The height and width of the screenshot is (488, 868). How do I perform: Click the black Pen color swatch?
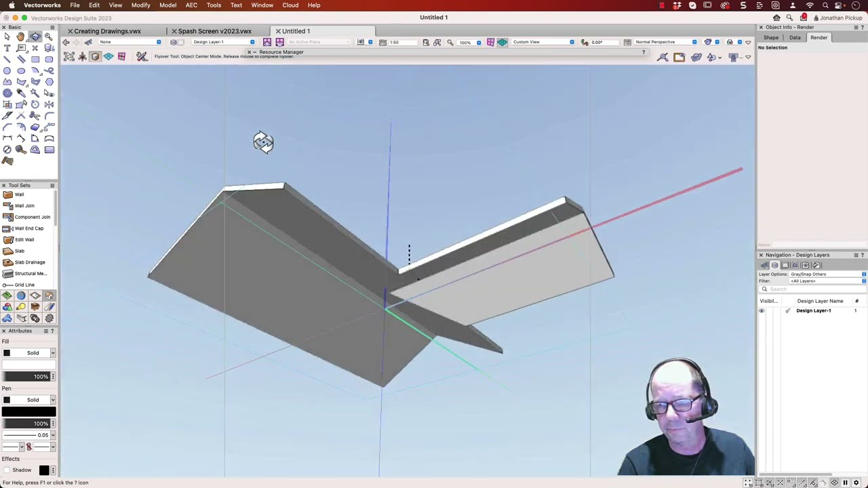pos(28,411)
